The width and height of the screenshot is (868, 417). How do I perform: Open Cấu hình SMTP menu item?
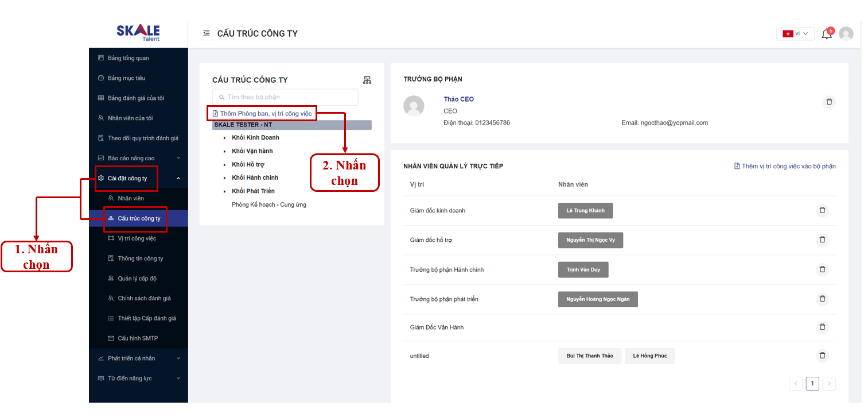click(x=138, y=338)
